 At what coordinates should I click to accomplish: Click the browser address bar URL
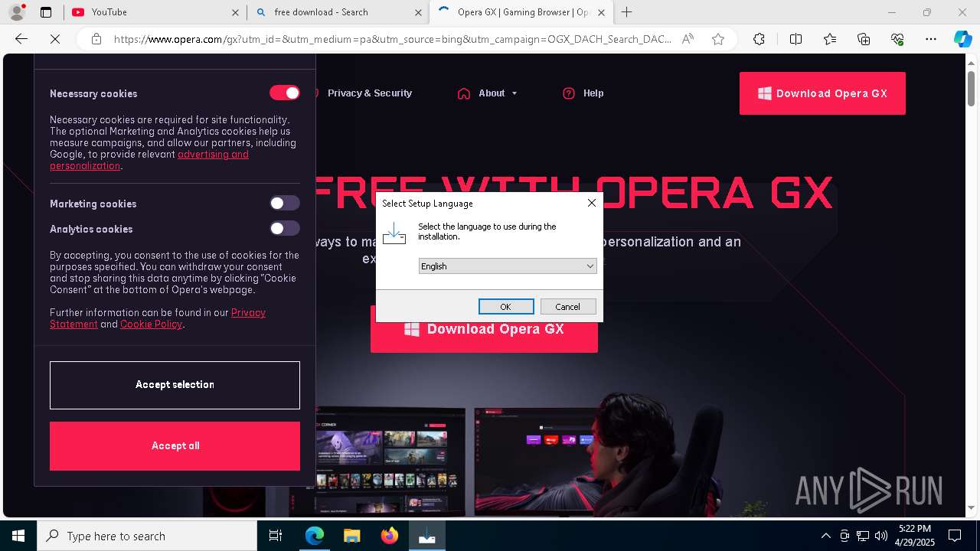(393, 39)
